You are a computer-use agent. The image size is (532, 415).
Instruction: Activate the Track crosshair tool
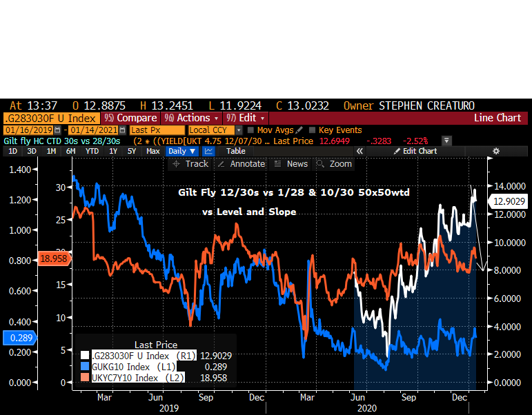click(190, 164)
